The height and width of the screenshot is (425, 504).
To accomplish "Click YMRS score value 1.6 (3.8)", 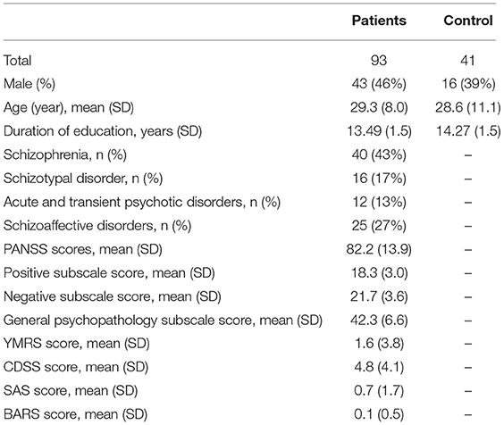I will [x=379, y=344].
